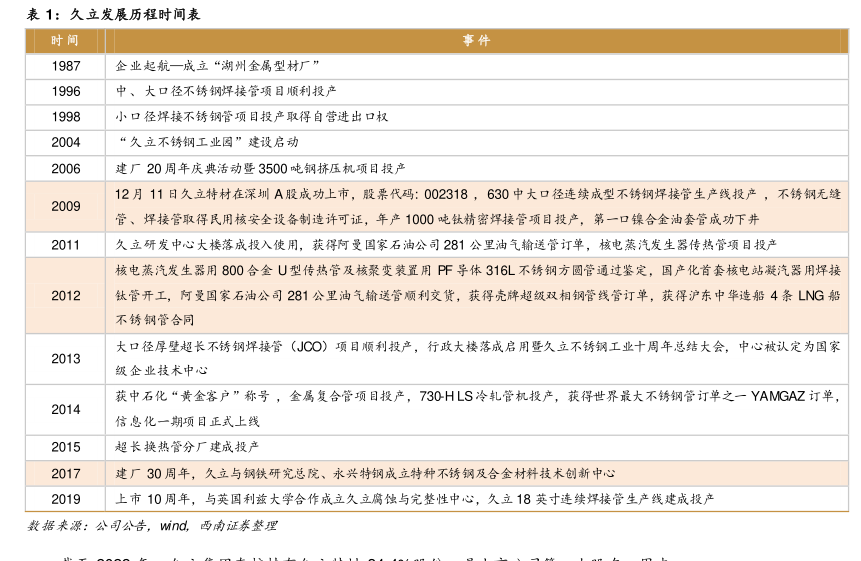Viewport: 861px width, 561px height.
Task: Click the highlighted 2017 year cell
Action: point(66,473)
